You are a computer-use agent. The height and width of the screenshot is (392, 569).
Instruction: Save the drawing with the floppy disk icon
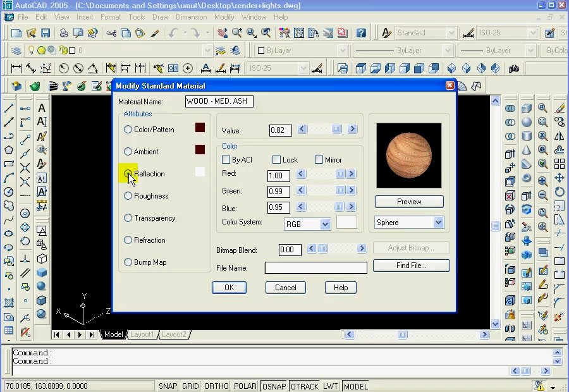[45, 33]
